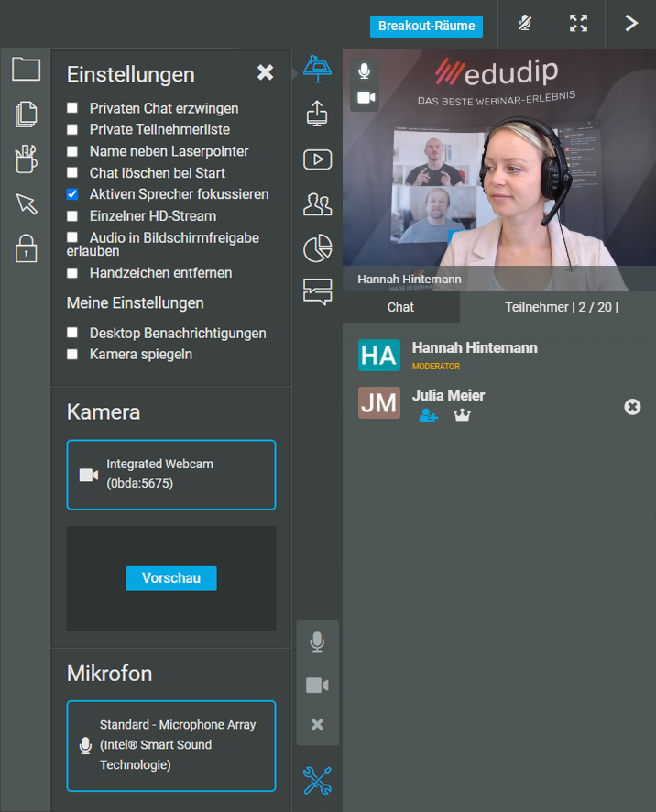Screen dimensions: 656x812
Task: Open the screen share upload icon
Action: 317,114
